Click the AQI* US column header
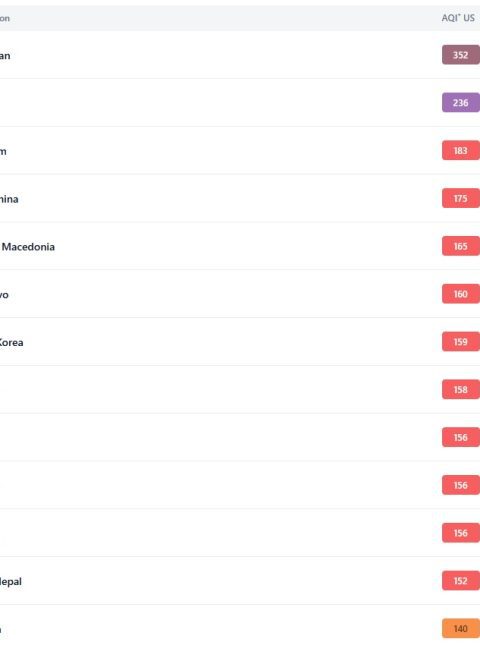 458,18
